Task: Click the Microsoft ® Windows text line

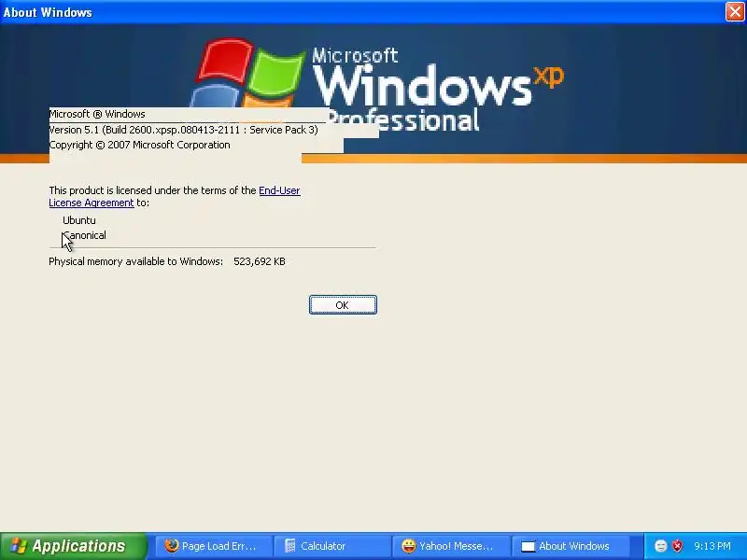Action: pyautogui.click(x=97, y=114)
